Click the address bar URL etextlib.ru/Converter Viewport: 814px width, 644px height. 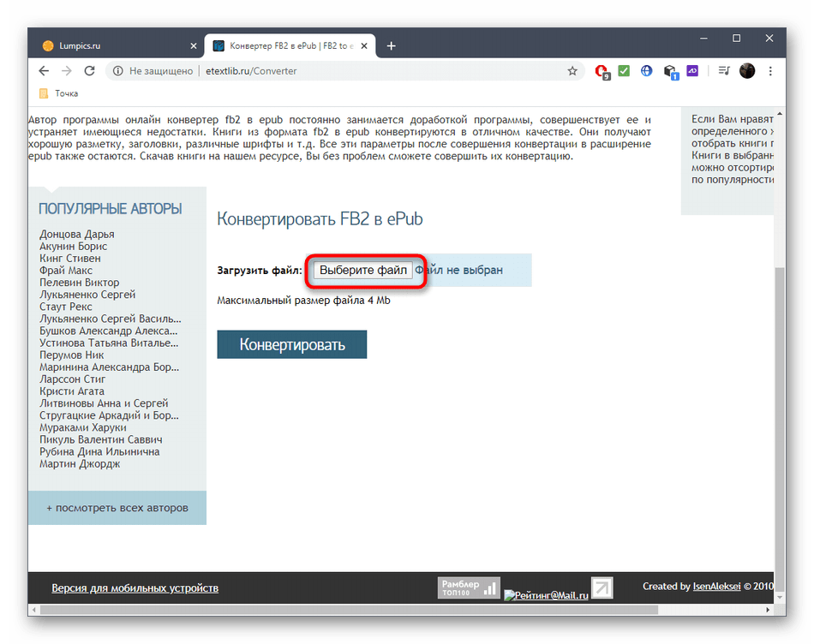point(251,71)
